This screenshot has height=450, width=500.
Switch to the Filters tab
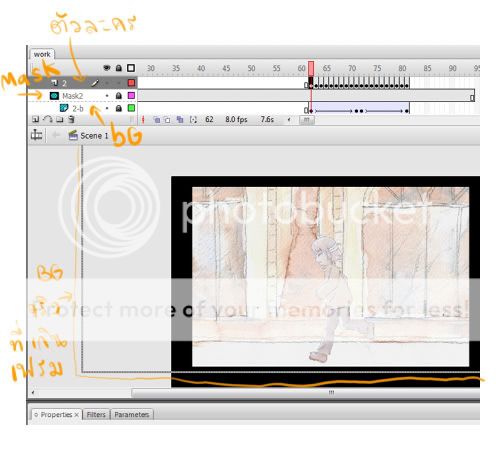click(x=96, y=414)
